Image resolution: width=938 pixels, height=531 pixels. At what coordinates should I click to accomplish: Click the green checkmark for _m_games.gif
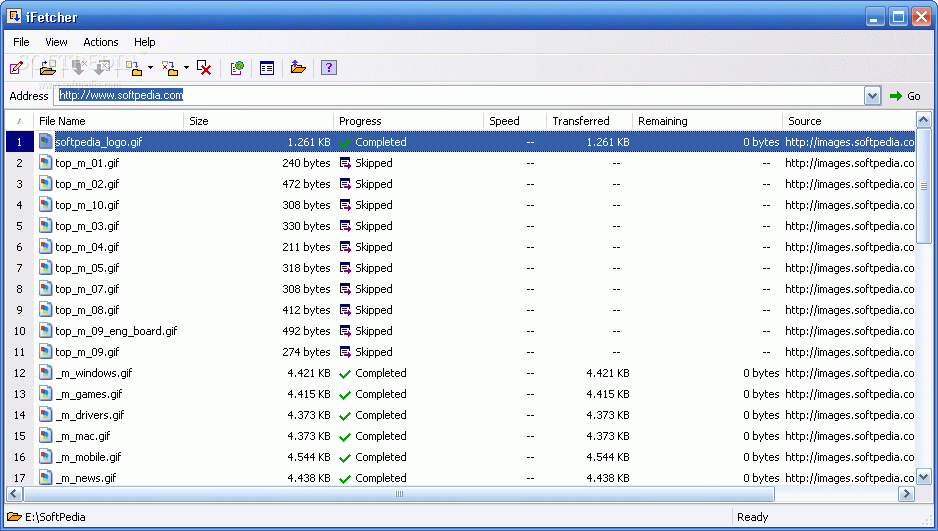345,395
